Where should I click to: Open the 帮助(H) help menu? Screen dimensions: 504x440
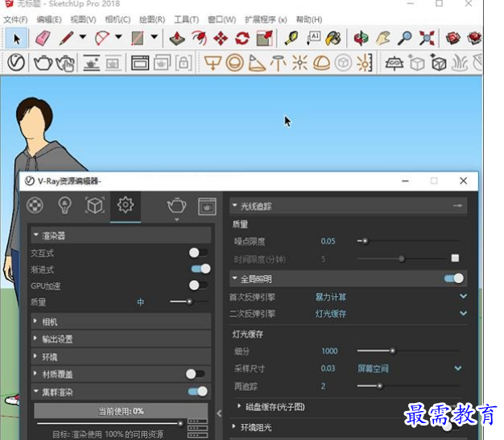pos(309,19)
